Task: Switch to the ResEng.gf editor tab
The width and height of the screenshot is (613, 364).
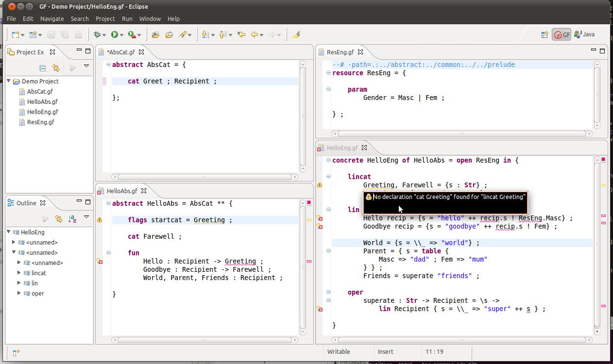Action: click(x=341, y=52)
